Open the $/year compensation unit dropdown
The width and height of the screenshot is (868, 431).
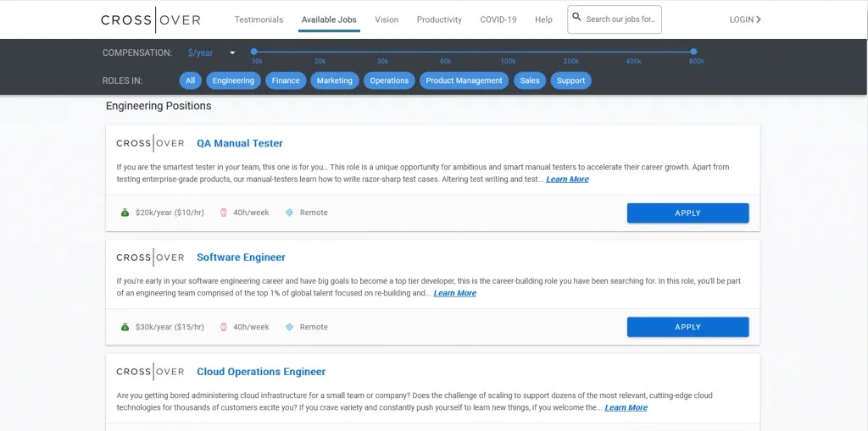pos(211,53)
